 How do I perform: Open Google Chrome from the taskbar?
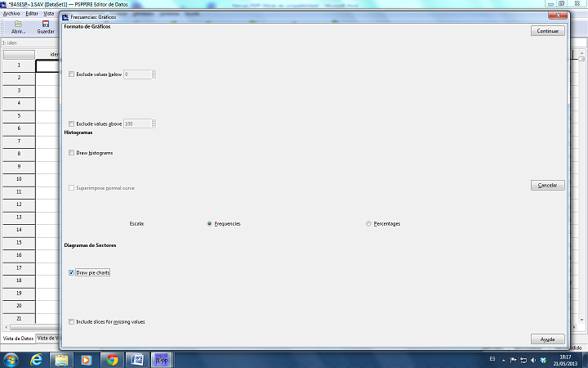pos(112,359)
